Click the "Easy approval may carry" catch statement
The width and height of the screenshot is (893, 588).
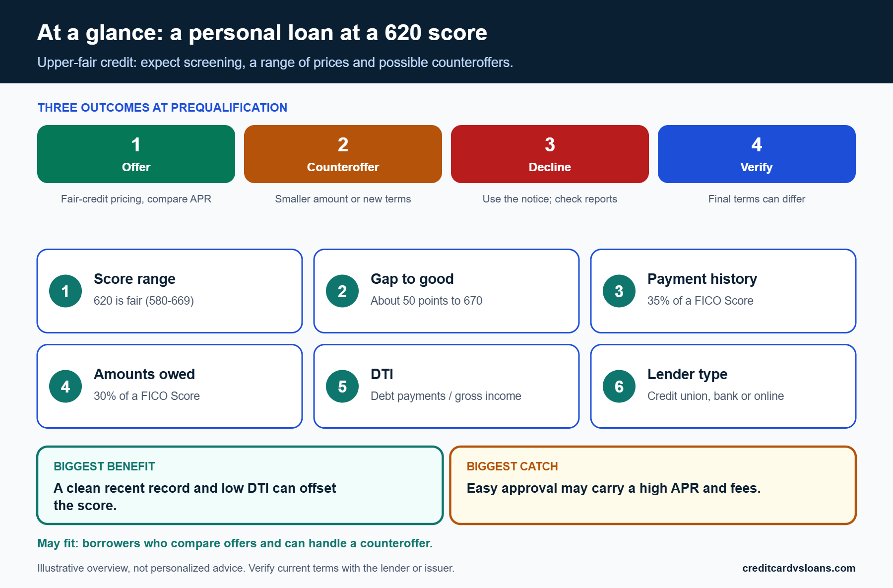(613, 488)
